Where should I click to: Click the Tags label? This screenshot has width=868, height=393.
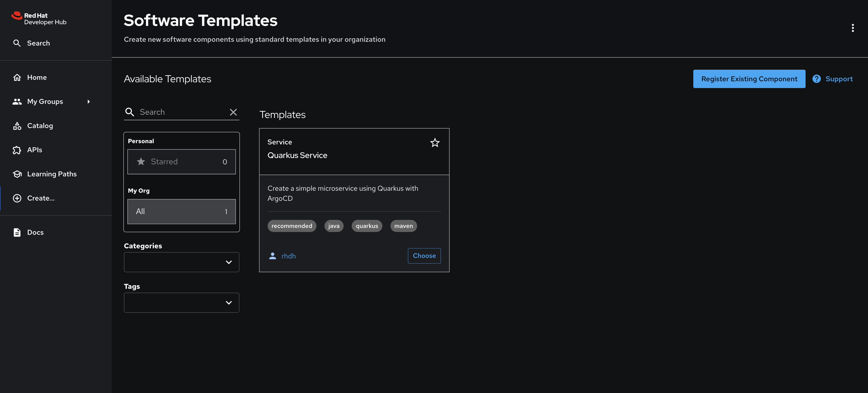[x=132, y=287]
